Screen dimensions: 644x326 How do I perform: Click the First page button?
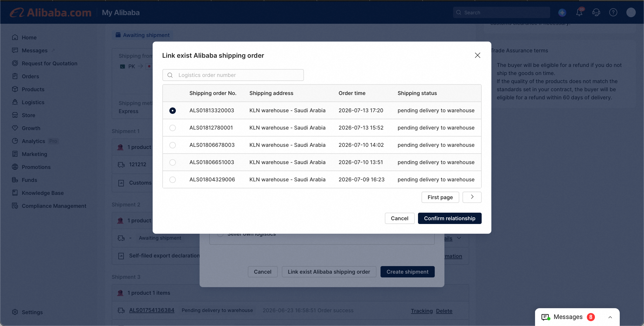(x=440, y=197)
